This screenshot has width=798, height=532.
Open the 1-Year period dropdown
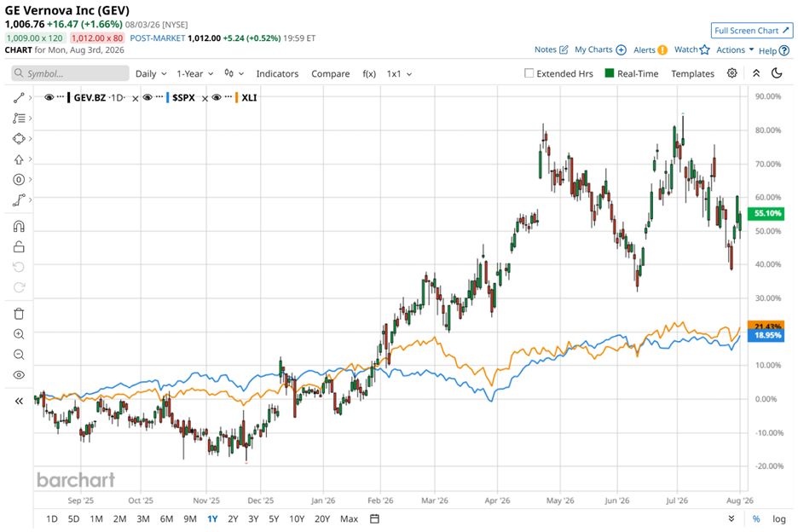(195, 74)
